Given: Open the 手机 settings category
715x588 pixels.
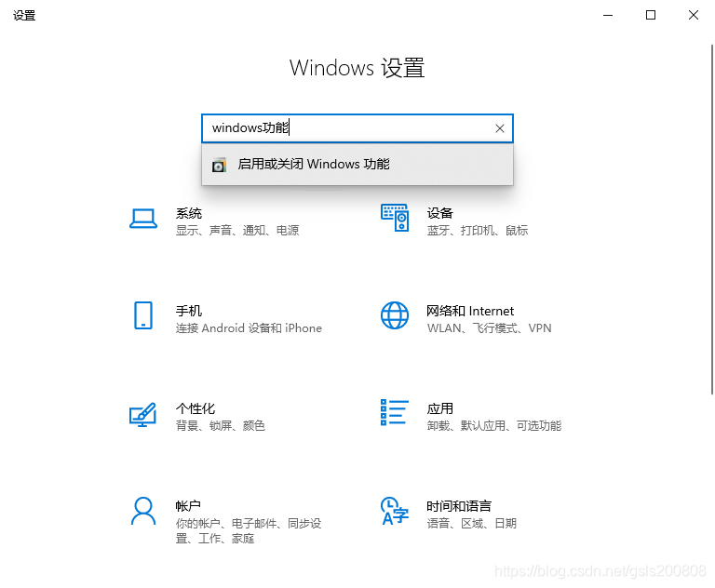Looking at the screenshot, I should point(189,311).
